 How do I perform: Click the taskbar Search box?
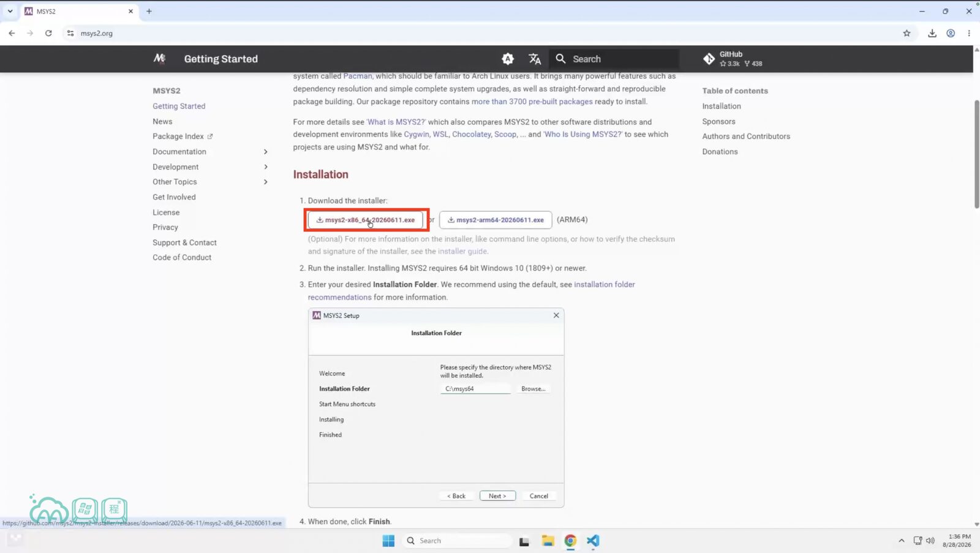coord(457,541)
